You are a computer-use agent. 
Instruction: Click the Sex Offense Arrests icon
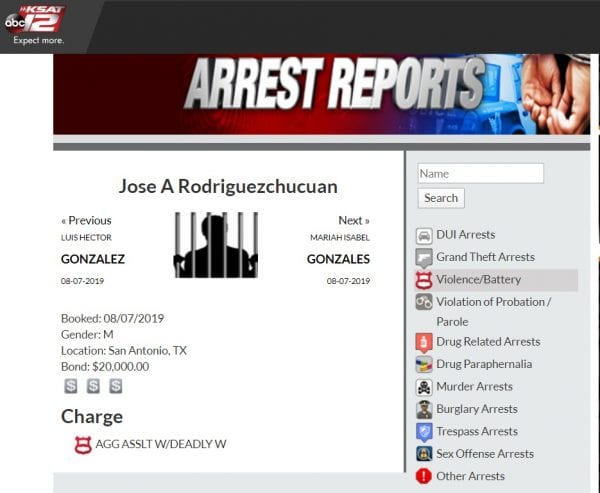pos(424,454)
